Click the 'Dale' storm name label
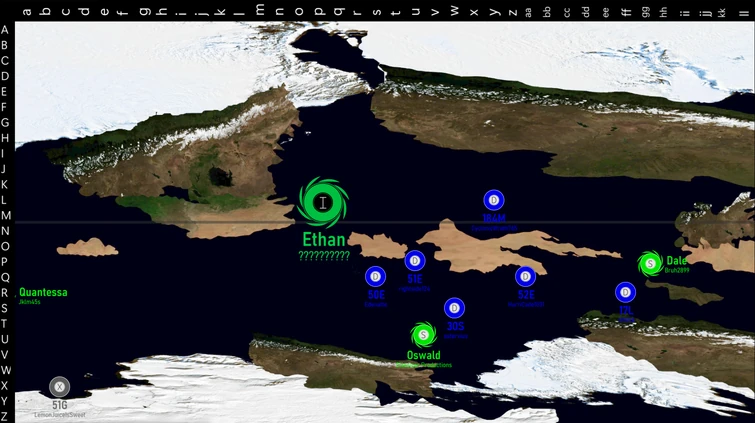This screenshot has height=423, width=755. point(677,261)
